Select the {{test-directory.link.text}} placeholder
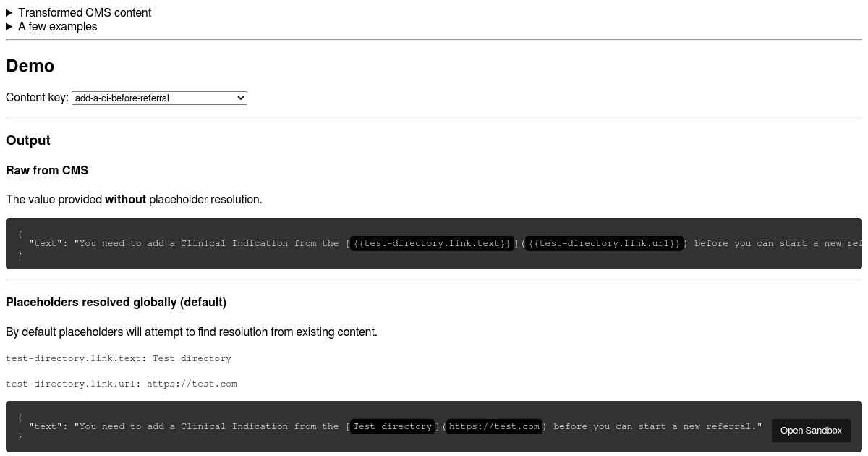Image resolution: width=868 pixels, height=456 pixels. (431, 243)
